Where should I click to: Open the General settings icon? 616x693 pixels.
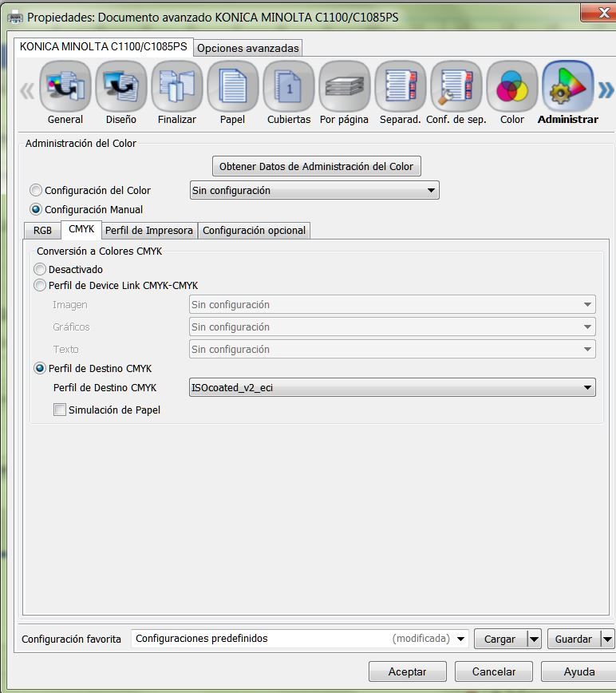click(65, 86)
